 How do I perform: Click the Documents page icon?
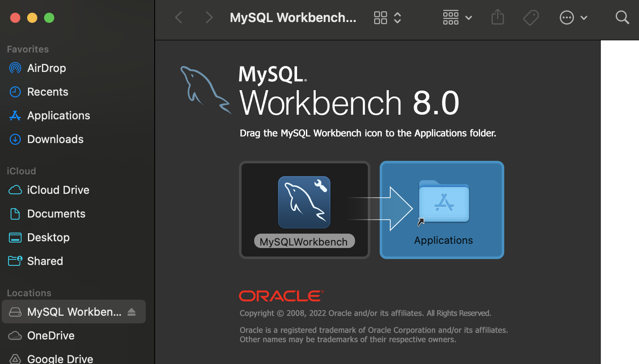pyautogui.click(x=15, y=214)
